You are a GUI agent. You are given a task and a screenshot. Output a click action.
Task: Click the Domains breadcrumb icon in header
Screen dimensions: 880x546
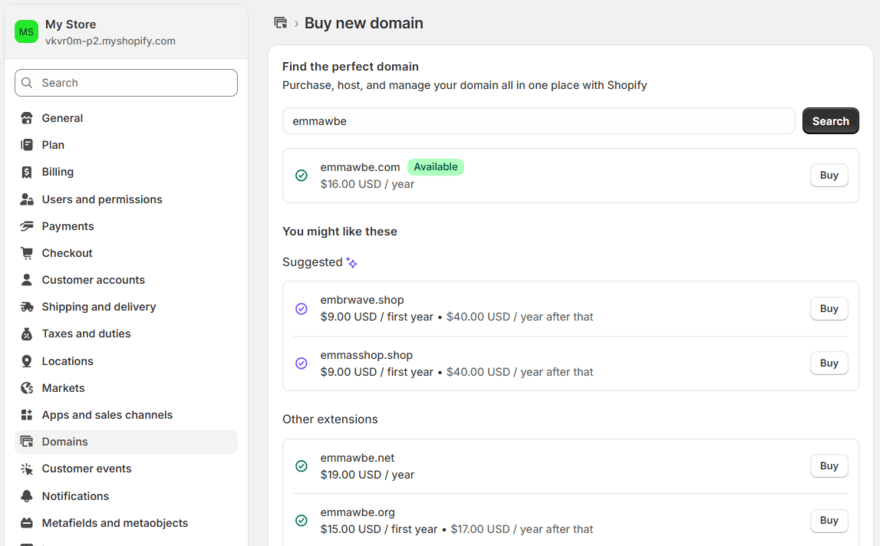coord(280,23)
